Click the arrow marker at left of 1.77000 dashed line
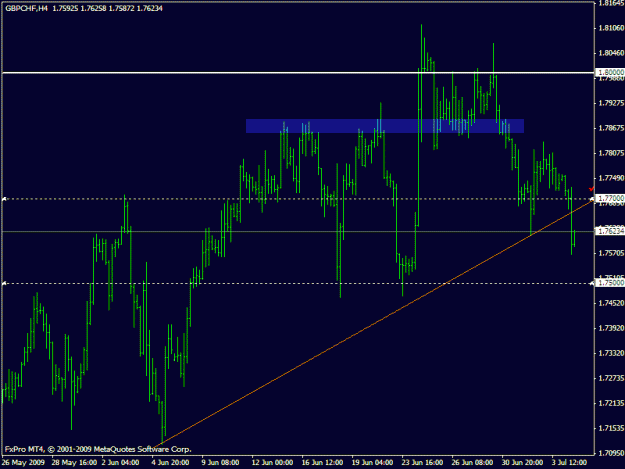The image size is (625, 469). pyautogui.click(x=4, y=199)
